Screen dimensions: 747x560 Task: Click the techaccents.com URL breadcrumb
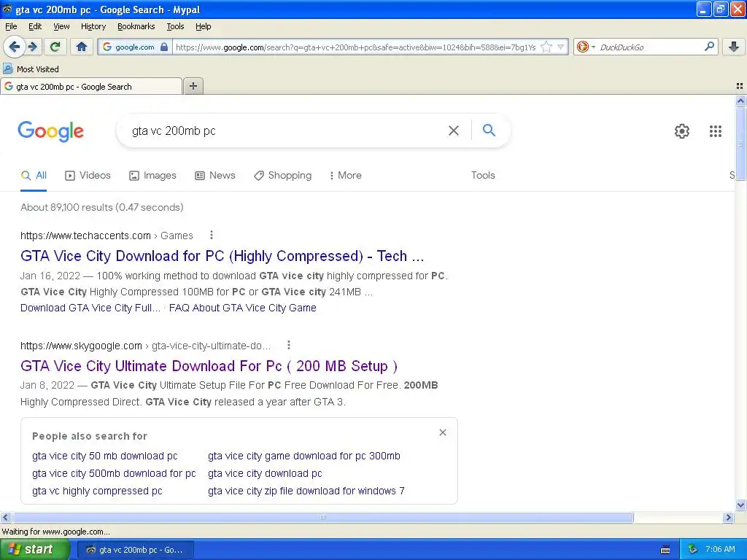tap(107, 236)
